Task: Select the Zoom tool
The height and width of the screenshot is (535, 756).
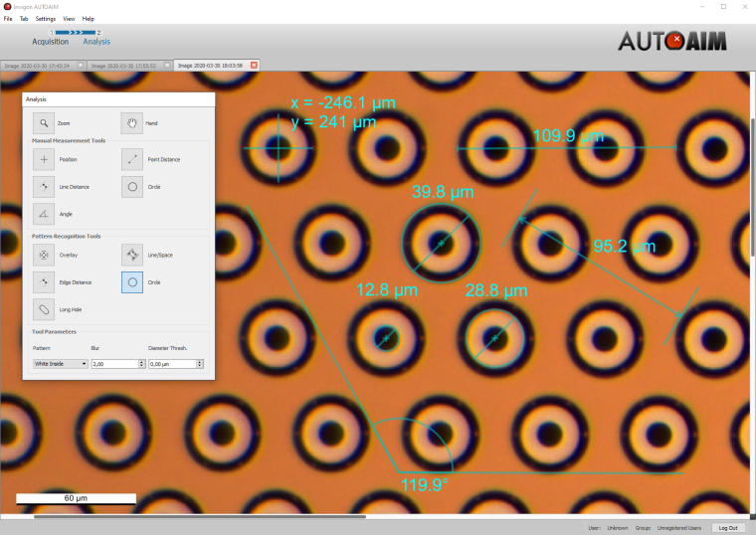Action: tap(44, 123)
